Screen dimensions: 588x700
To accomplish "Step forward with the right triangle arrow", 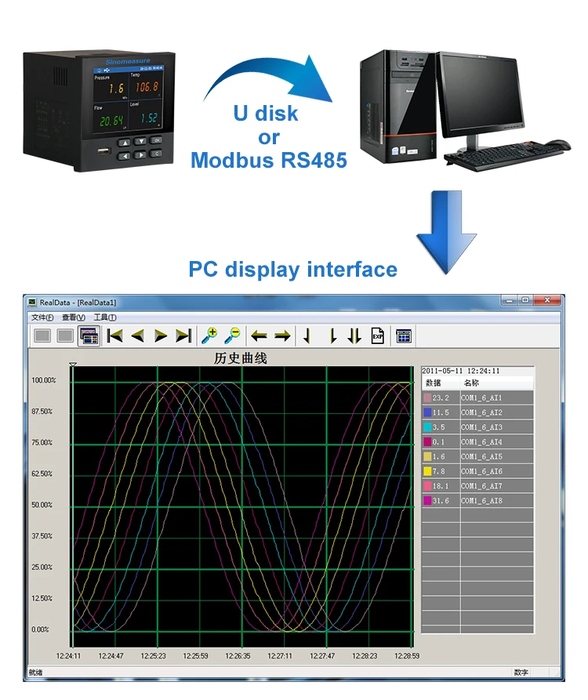I will pos(161,335).
